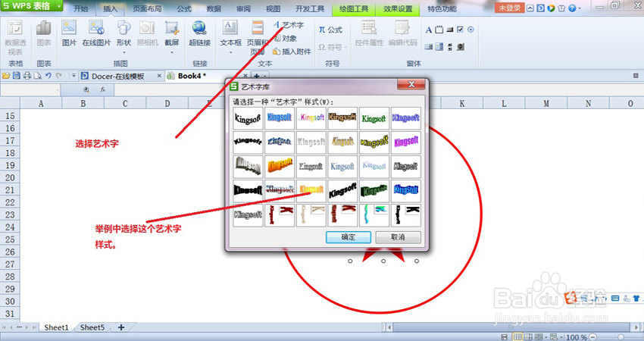Select the rainbow-colored Kingsoft WordArt style
The width and height of the screenshot is (644, 341).
pos(311,118)
